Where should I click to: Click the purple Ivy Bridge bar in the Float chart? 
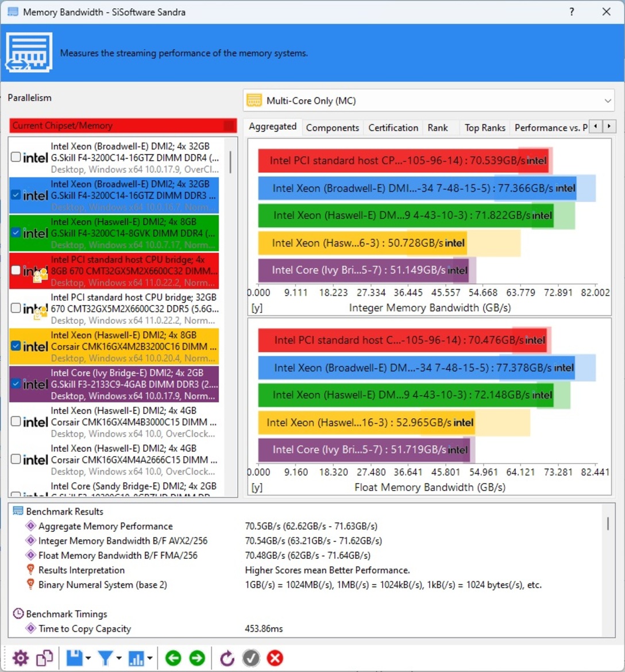364,450
